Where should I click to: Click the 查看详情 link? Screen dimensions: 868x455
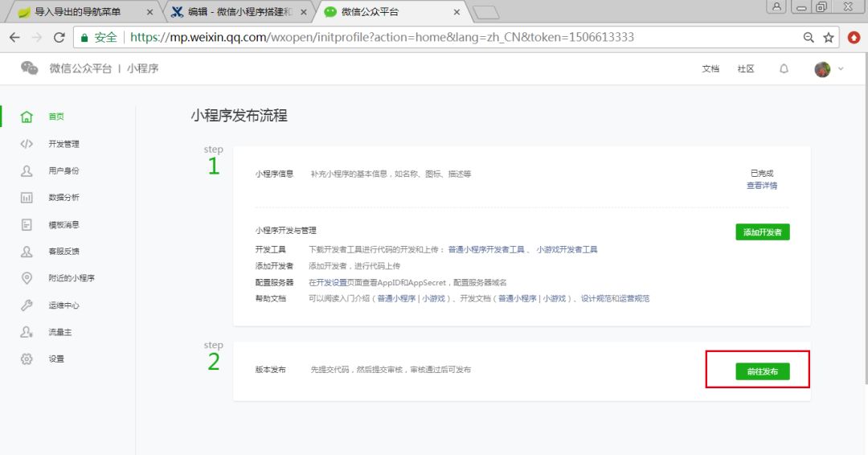point(762,186)
